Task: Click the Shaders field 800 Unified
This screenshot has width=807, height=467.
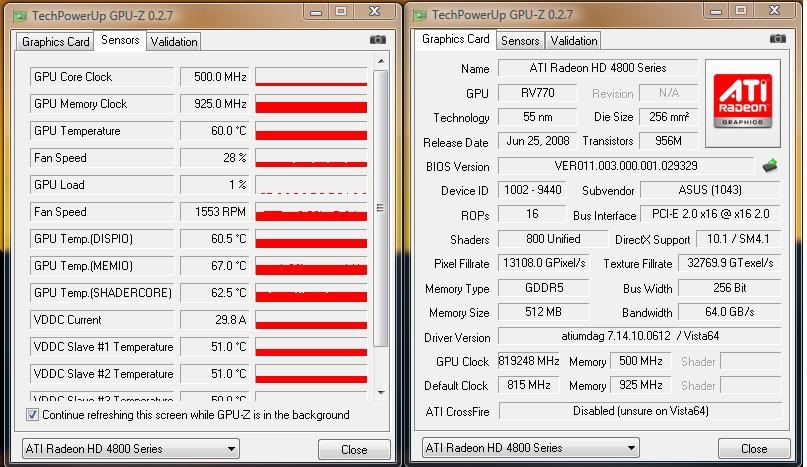Action: tap(553, 239)
